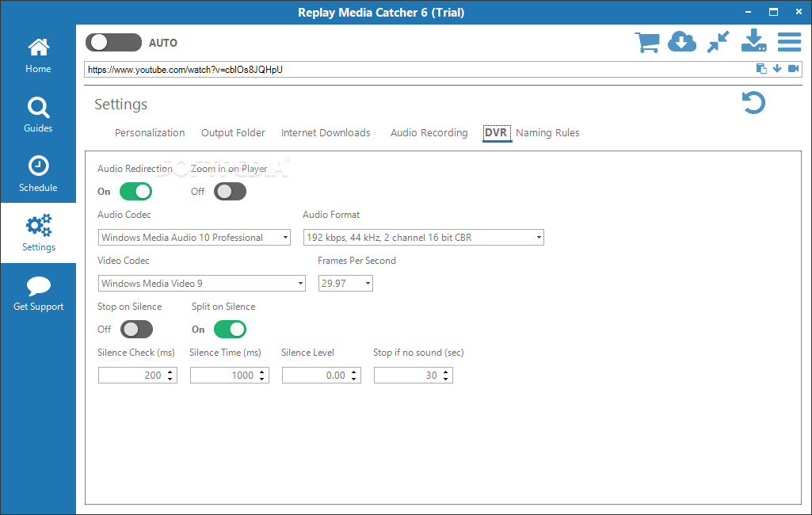Click the shopping cart purchase icon

[647, 42]
